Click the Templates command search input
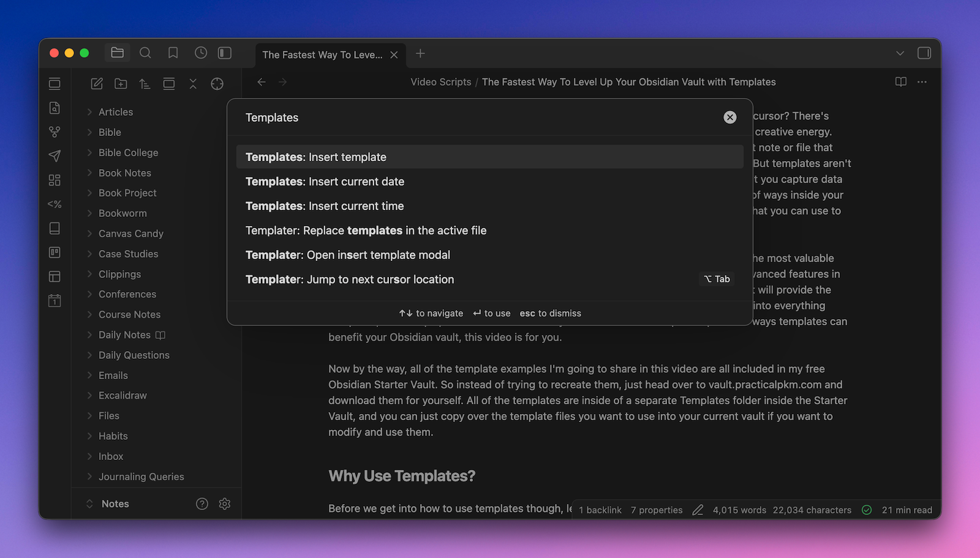980x558 pixels. (x=478, y=118)
